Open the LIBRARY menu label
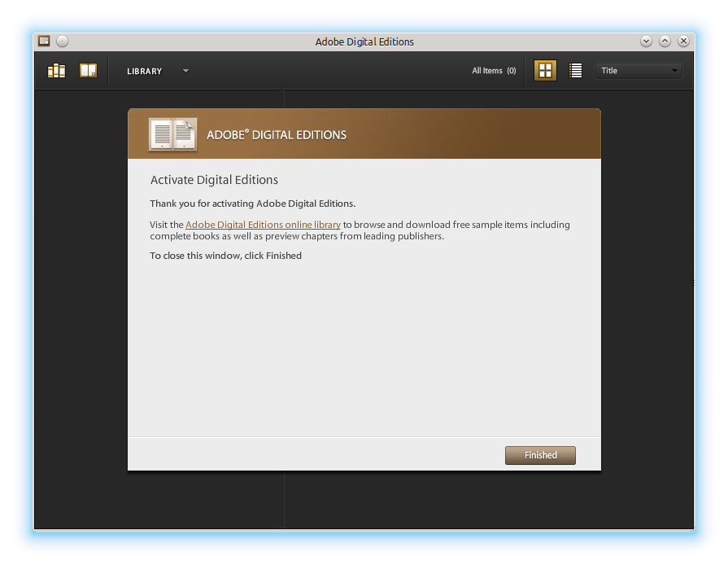 (x=145, y=72)
